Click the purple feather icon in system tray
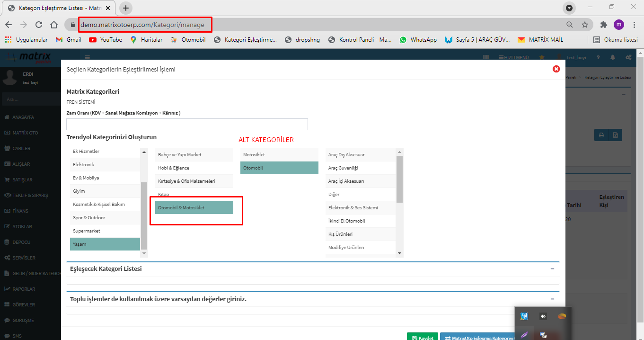This screenshot has width=644, height=340. pyautogui.click(x=524, y=335)
